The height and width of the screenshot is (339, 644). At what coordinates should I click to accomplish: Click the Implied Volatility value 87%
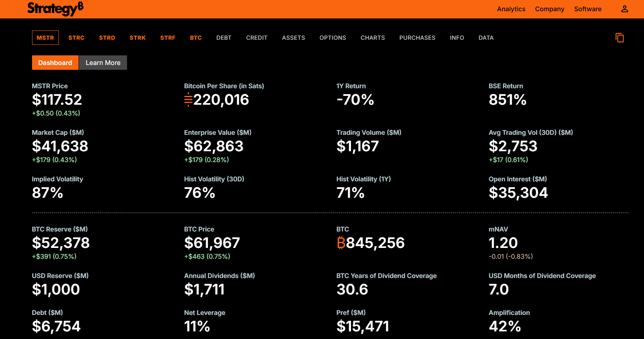[x=47, y=193]
